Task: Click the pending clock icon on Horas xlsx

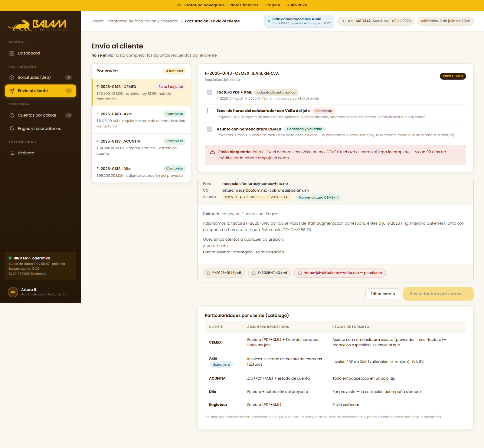Action: (x=300, y=273)
